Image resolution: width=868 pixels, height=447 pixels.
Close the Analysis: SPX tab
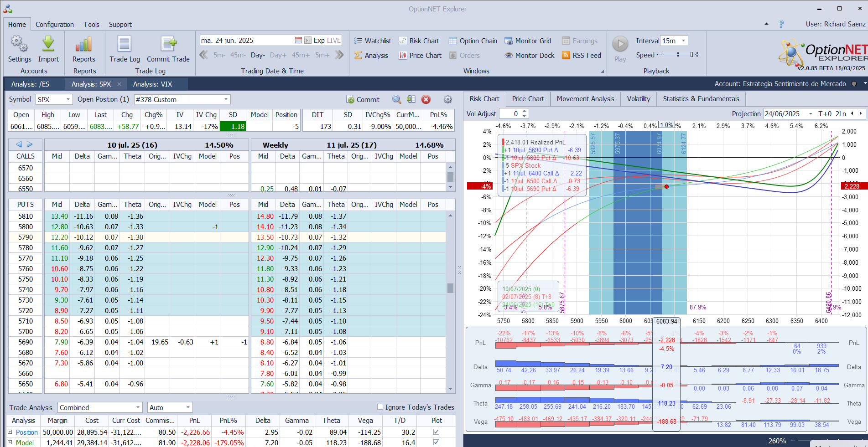coord(119,84)
